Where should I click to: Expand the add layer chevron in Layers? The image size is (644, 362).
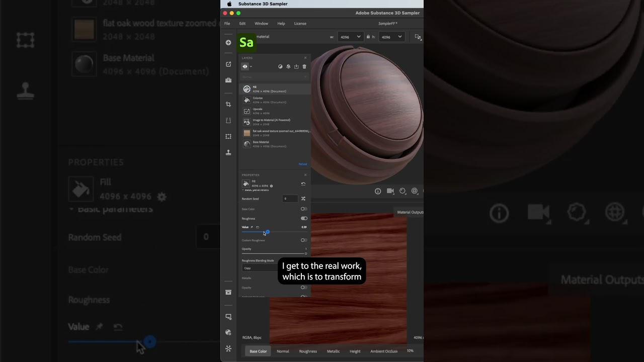[251, 66]
